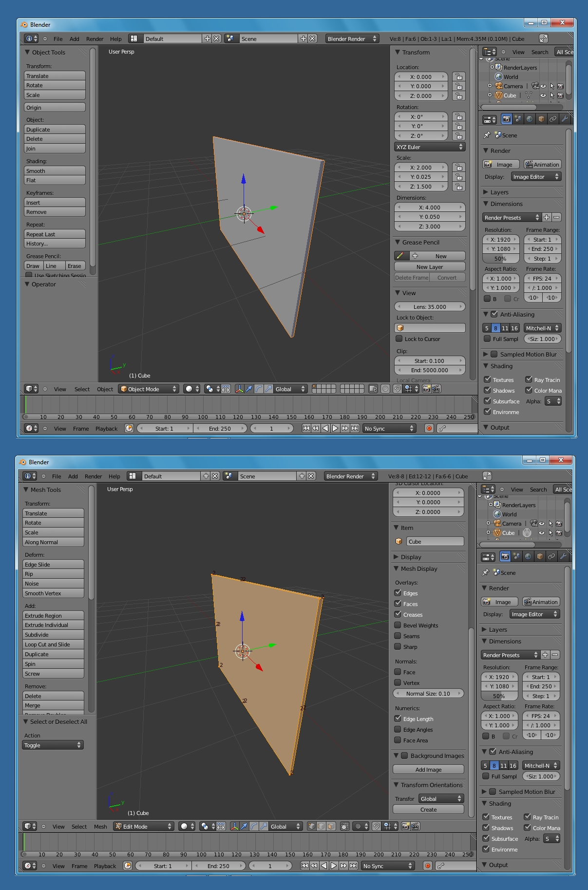Open the World properties tab in the top window
588x890 pixels.
click(530, 119)
